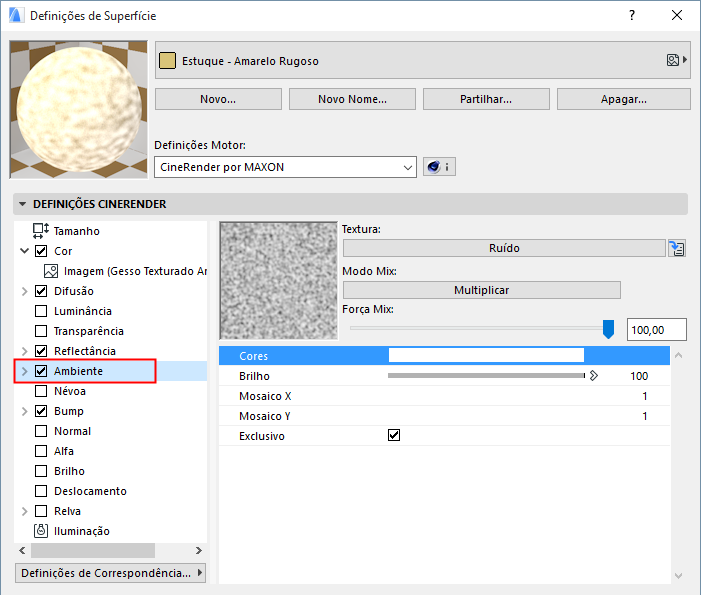Image resolution: width=701 pixels, height=595 pixels.
Task: Toggle the Exclusivo checkbox
Action: pos(394,436)
